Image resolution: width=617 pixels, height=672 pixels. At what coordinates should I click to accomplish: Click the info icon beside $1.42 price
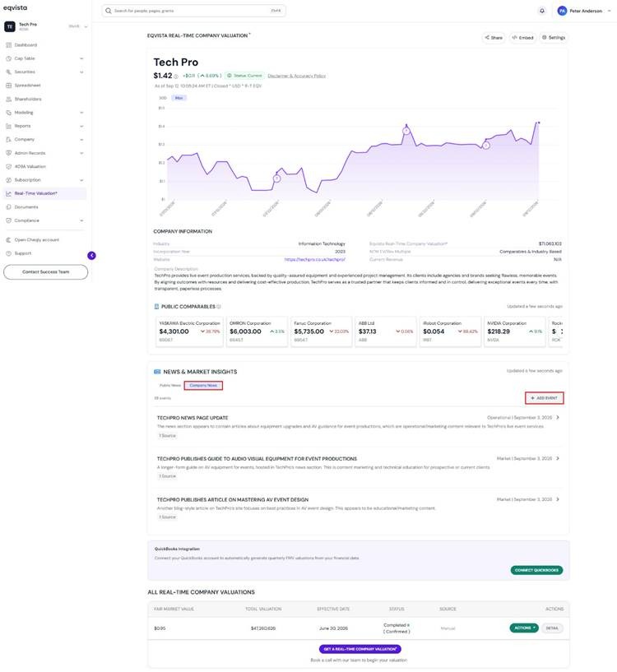[176, 76]
